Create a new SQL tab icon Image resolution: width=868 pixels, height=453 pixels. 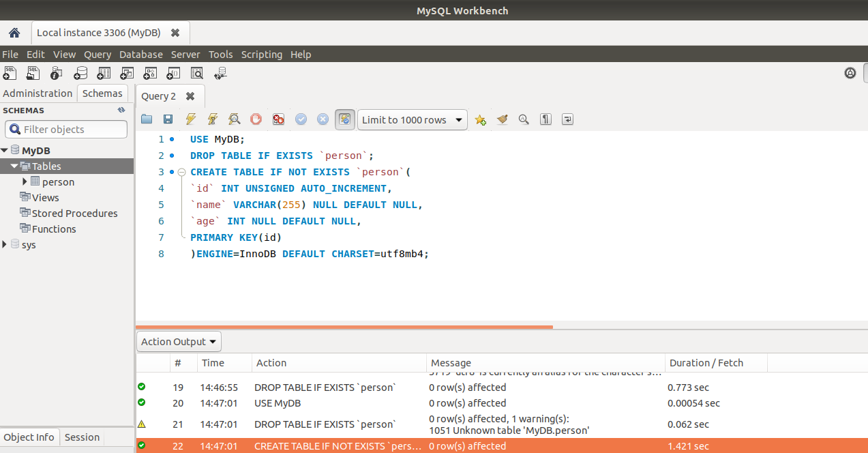(x=10, y=72)
